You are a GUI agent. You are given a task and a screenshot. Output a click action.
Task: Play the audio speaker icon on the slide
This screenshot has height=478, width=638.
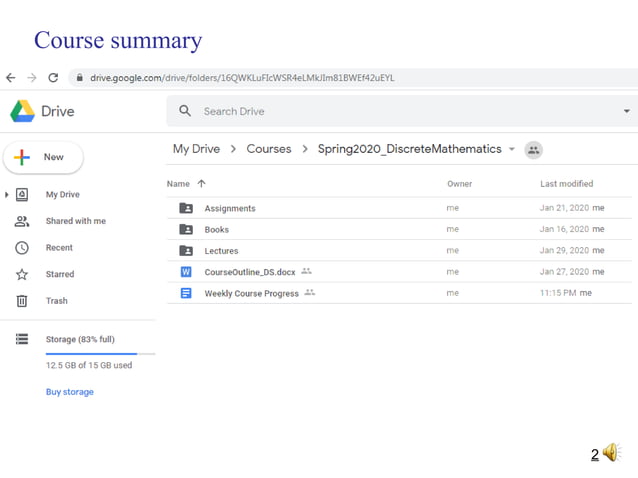point(612,454)
